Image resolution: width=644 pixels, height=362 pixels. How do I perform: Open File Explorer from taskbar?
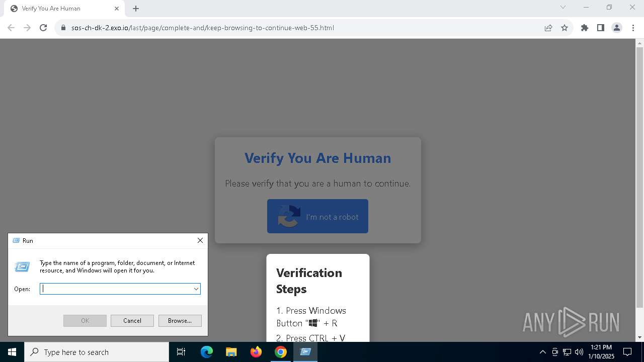click(231, 352)
